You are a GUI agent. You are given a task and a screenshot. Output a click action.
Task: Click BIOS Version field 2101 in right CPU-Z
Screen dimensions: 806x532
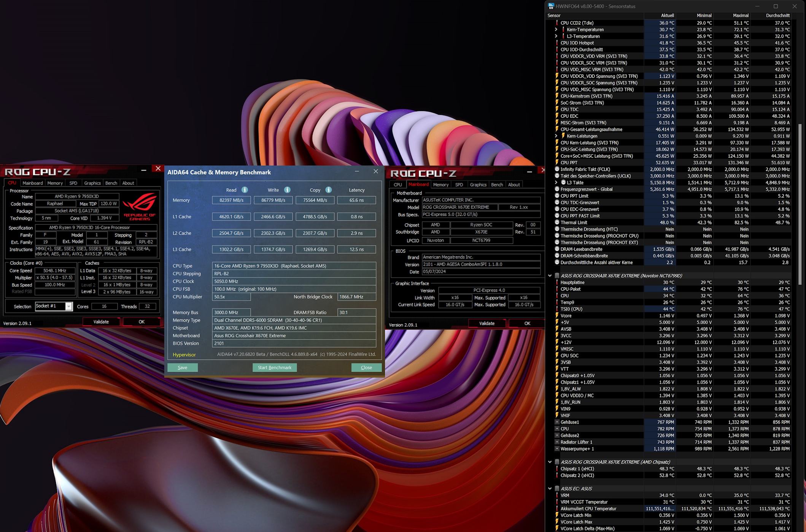click(x=481, y=265)
